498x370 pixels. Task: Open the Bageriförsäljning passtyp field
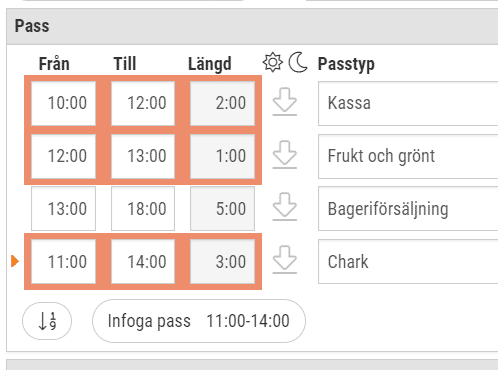[408, 209]
